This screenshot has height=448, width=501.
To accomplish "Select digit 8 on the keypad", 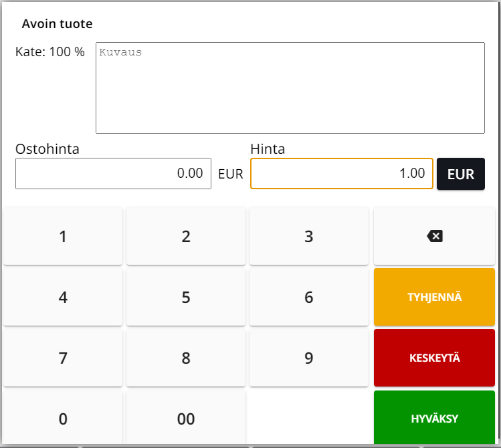I will [186, 358].
